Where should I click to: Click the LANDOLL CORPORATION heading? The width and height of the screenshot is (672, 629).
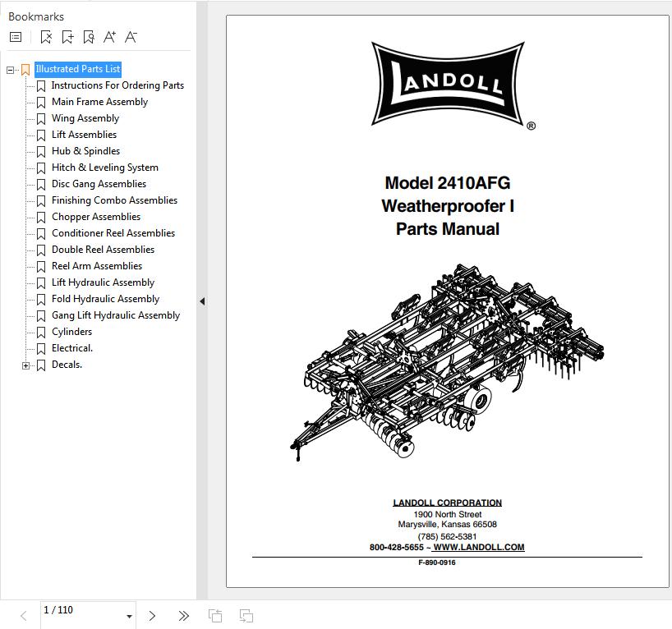[x=448, y=503]
